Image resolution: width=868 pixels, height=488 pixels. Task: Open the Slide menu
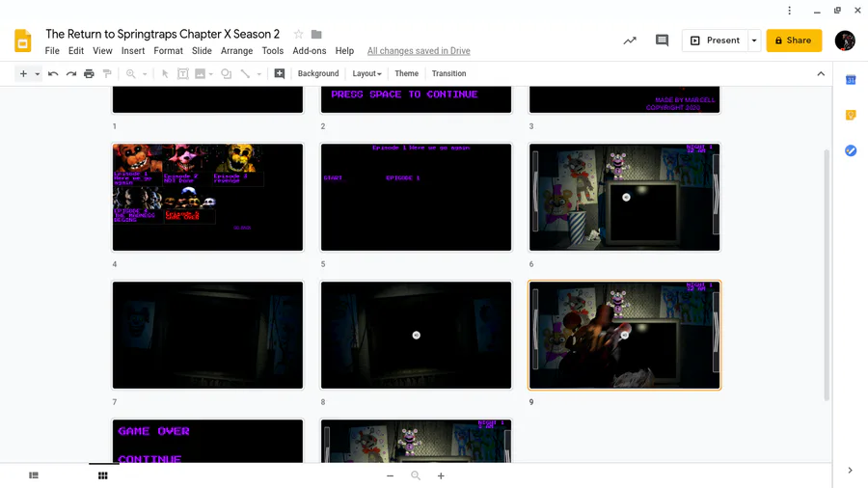tap(202, 51)
